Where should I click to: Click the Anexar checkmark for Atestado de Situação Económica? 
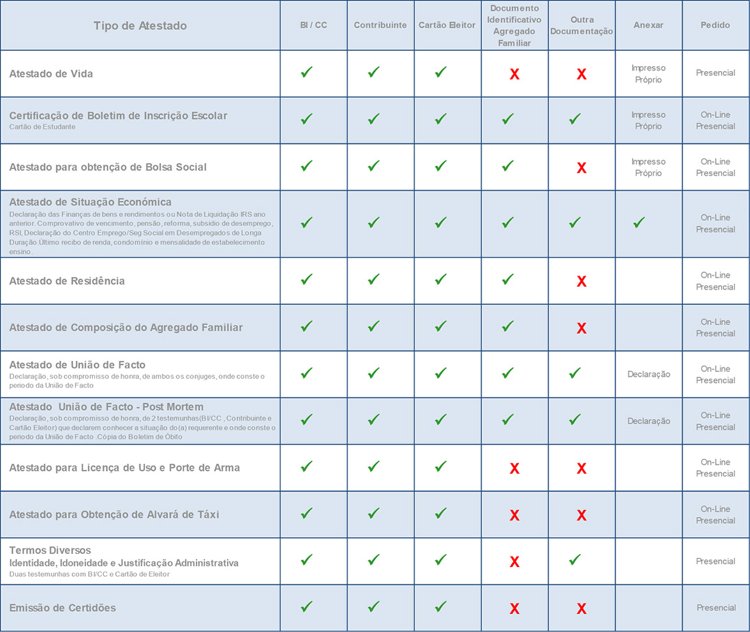639,222
